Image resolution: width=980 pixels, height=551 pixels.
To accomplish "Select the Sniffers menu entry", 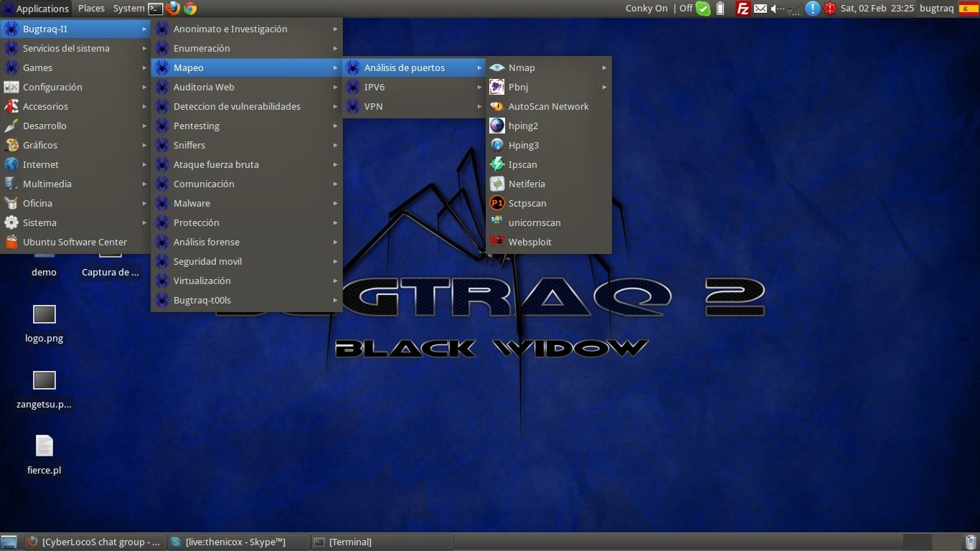I will pyautogui.click(x=246, y=145).
